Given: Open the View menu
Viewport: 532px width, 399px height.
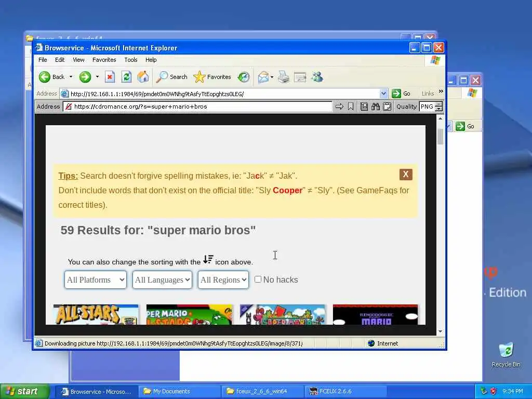Looking at the screenshot, I should 78,60.
